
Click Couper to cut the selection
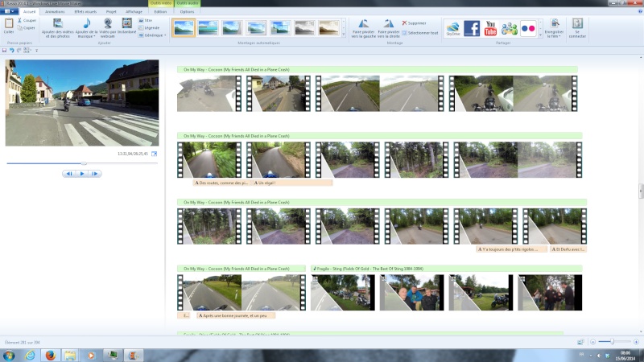(x=27, y=20)
